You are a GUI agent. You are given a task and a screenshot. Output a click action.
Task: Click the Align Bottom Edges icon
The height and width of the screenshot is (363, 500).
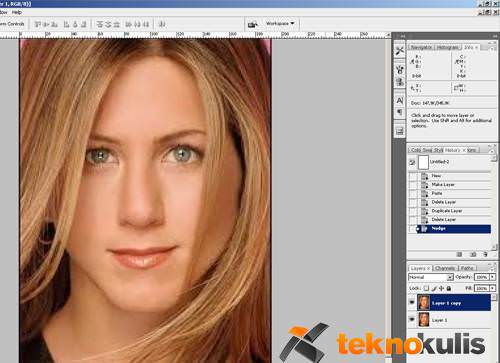point(55,24)
